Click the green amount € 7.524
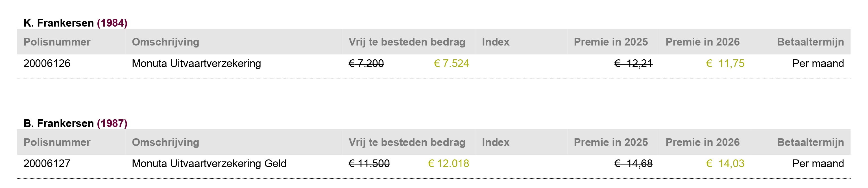 [451, 63]
